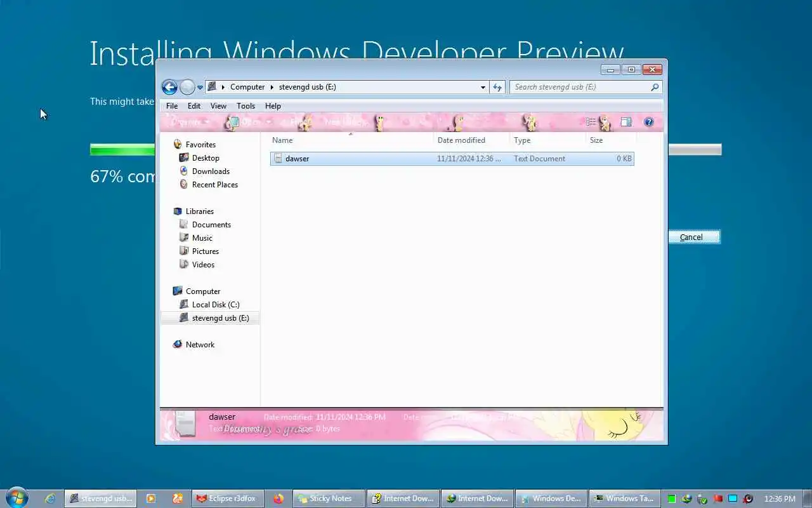The width and height of the screenshot is (812, 508).
Task: Click the Forward navigation arrow in Explorer
Action: pyautogui.click(x=187, y=87)
